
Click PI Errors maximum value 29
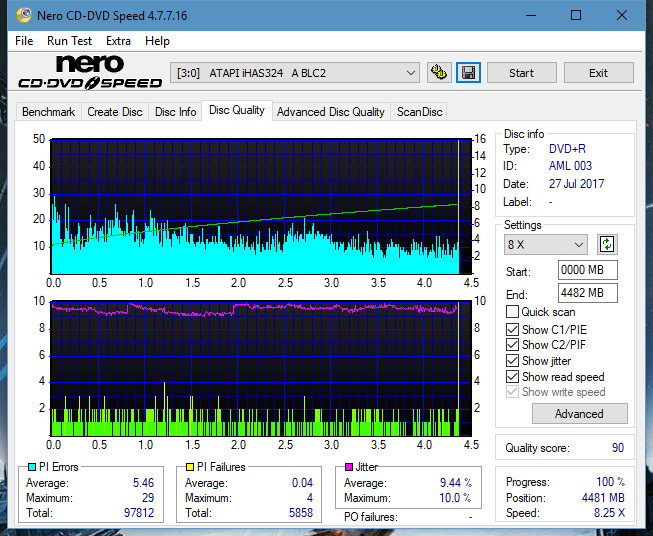pyautogui.click(x=148, y=498)
